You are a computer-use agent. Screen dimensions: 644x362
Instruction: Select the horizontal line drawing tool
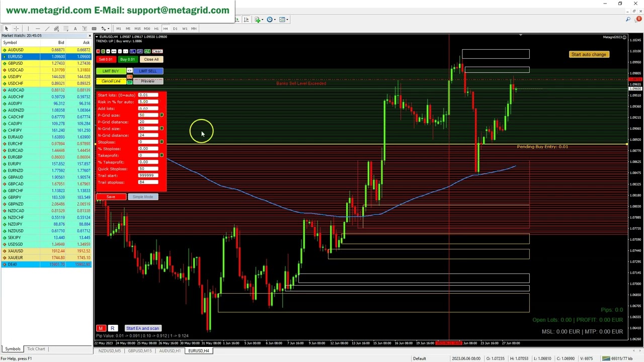[38, 29]
